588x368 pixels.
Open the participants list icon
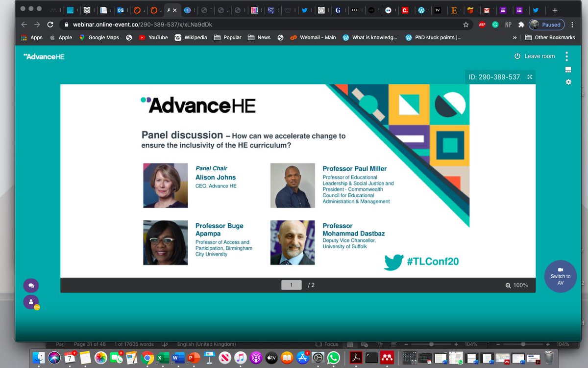coord(31,302)
